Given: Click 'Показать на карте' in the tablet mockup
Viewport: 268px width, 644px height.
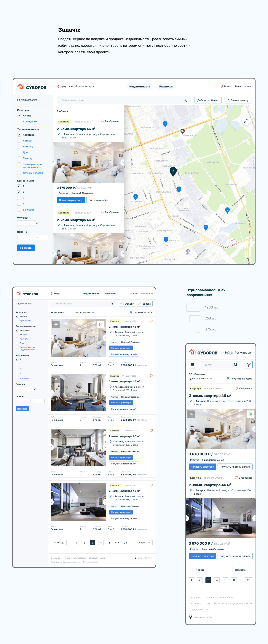Looking at the screenshot, I should (x=141, y=312).
